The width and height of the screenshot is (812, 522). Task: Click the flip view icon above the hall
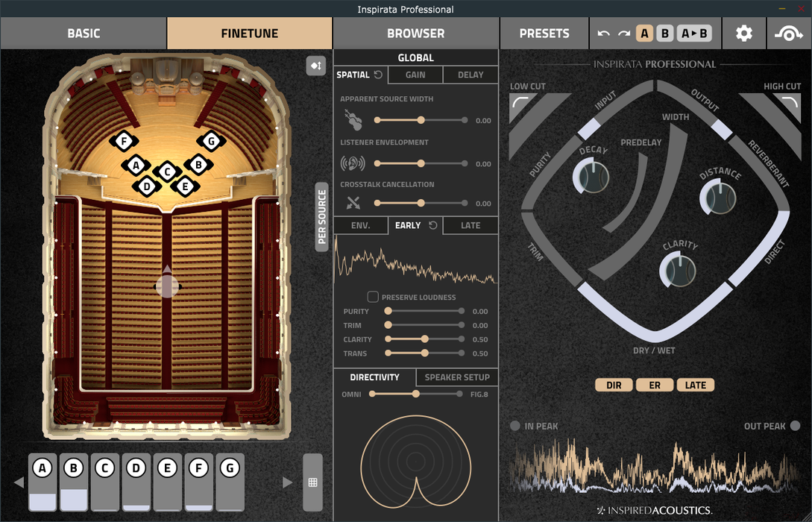315,66
